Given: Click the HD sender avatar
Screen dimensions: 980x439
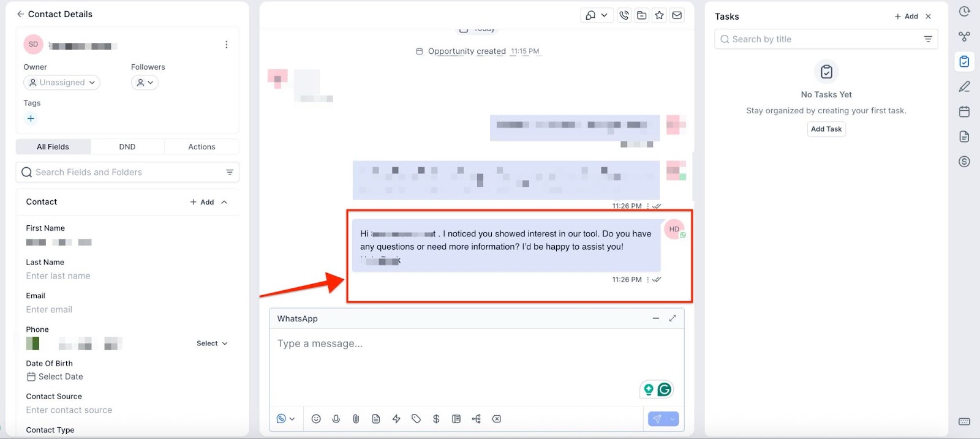Looking at the screenshot, I should click(x=674, y=229).
